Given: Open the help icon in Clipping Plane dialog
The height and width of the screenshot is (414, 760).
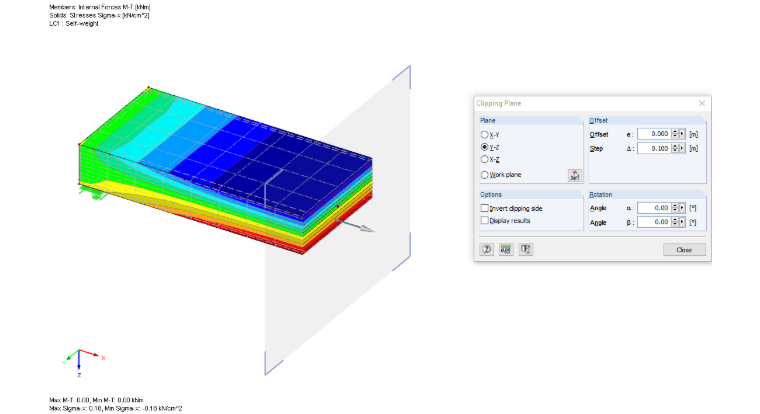Looking at the screenshot, I should pos(486,249).
